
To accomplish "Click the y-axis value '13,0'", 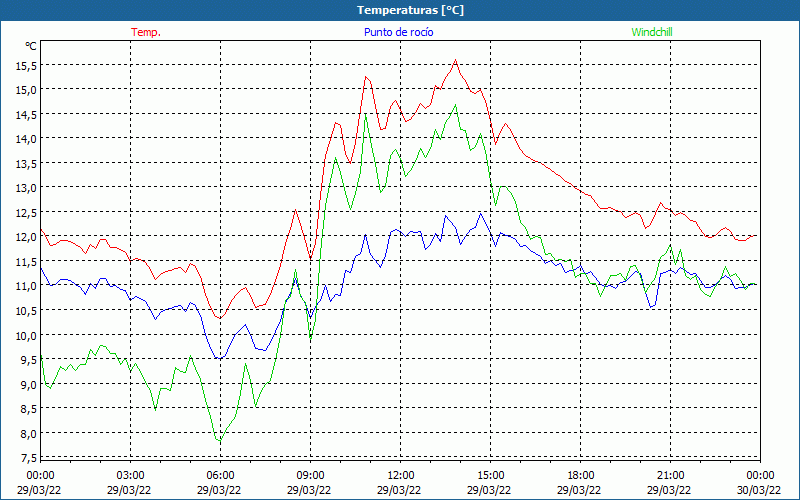I will [x=27, y=188].
